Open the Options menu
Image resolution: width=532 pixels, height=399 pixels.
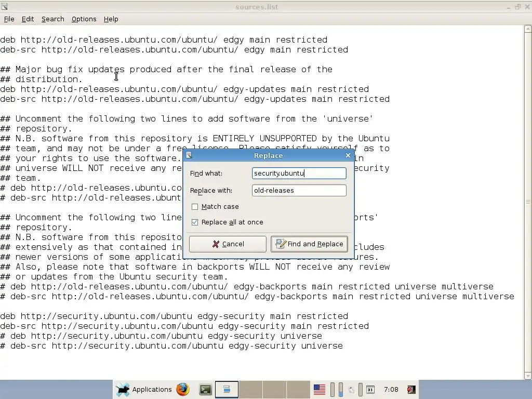[84, 19]
